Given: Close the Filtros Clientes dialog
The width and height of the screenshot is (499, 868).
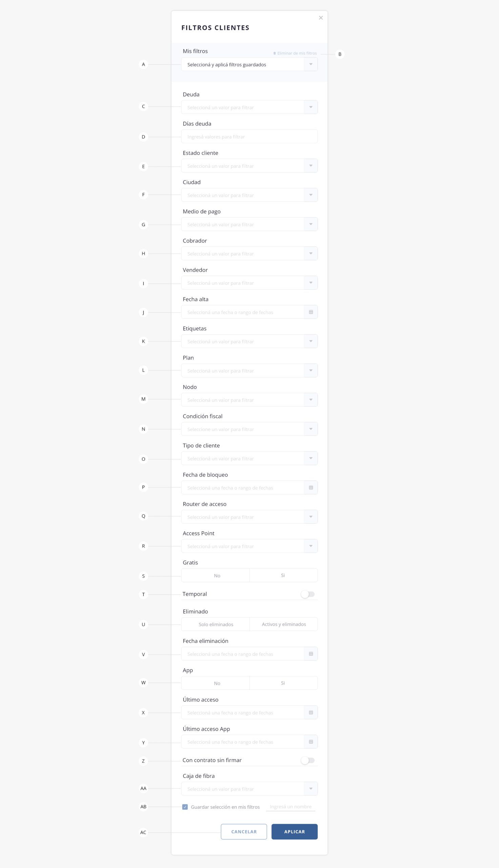Looking at the screenshot, I should click(x=321, y=18).
